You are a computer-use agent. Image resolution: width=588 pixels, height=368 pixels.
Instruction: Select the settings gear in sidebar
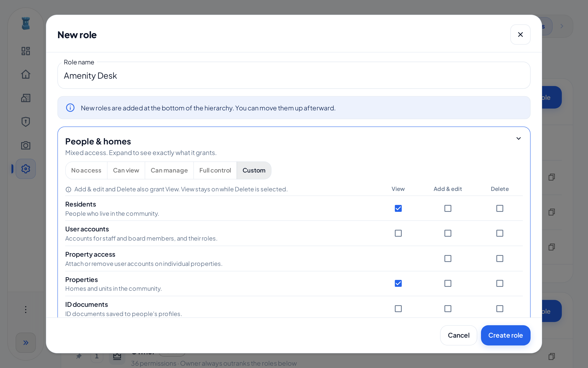[x=25, y=169]
